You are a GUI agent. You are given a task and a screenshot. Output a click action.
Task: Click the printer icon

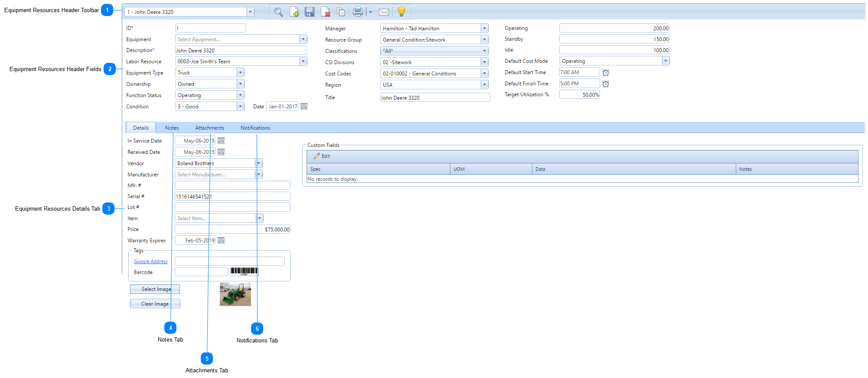[x=358, y=12]
